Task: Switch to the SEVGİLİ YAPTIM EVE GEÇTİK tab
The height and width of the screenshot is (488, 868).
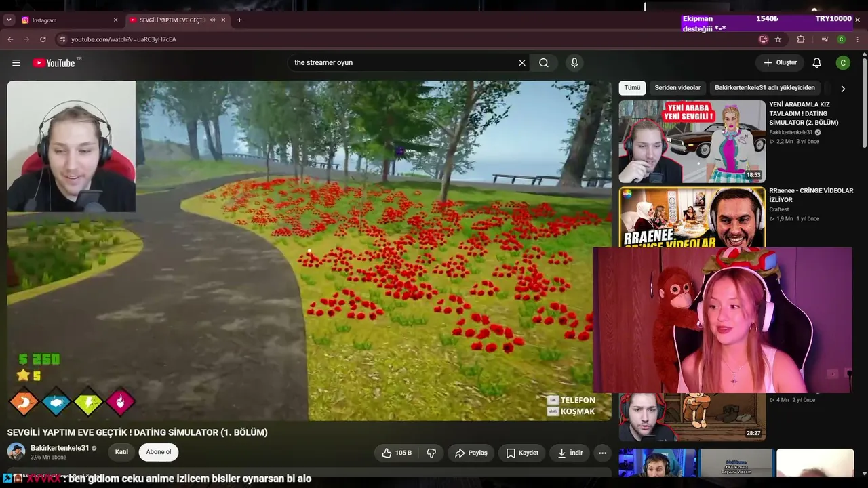Action: click(178, 20)
